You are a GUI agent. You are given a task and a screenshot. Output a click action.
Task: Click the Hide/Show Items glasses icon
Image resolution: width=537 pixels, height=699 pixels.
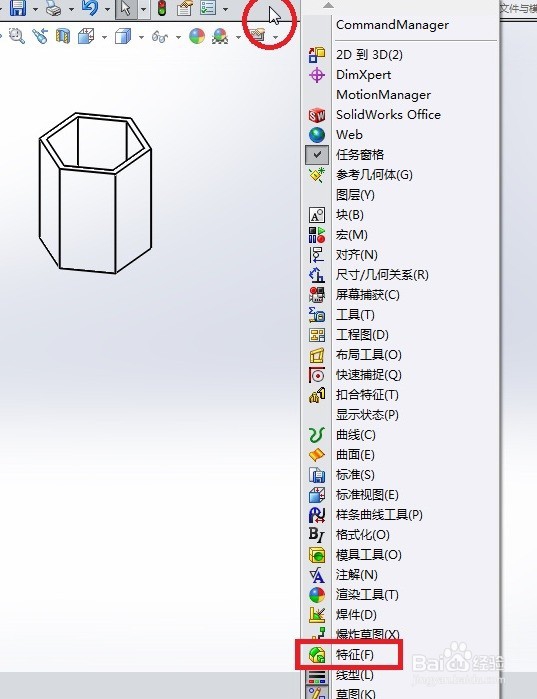(x=160, y=37)
